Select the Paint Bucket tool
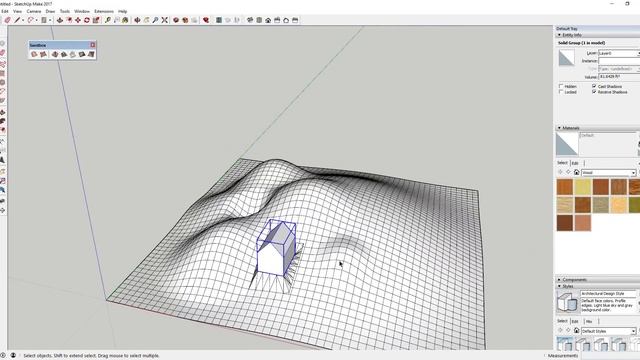Image resolution: width=640 pixels, height=360 pixels. pyautogui.click(x=125, y=20)
